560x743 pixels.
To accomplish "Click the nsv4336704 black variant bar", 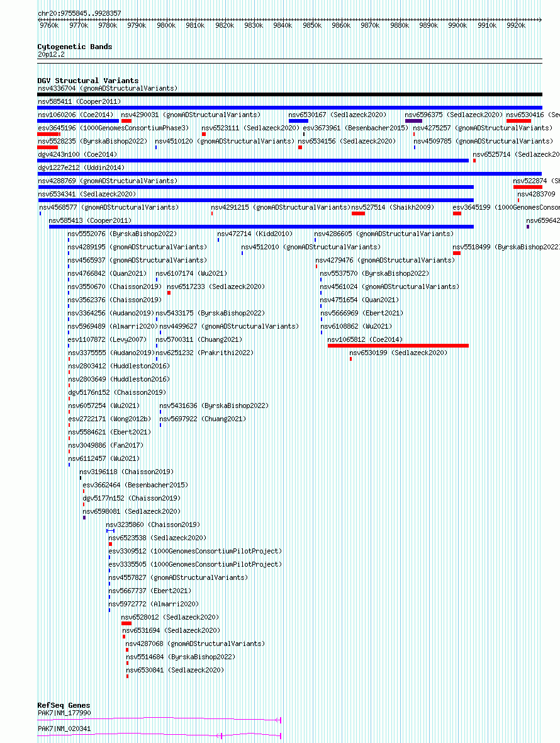I will point(289,95).
